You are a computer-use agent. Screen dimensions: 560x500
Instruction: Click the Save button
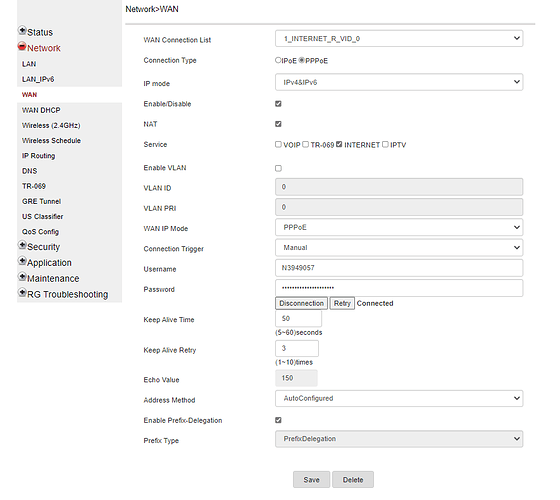click(311, 480)
